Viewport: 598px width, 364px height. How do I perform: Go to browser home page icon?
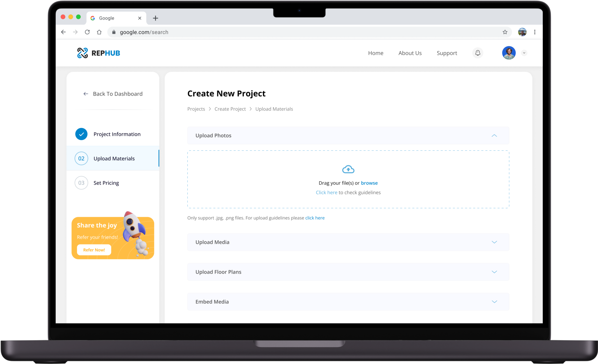click(x=99, y=32)
